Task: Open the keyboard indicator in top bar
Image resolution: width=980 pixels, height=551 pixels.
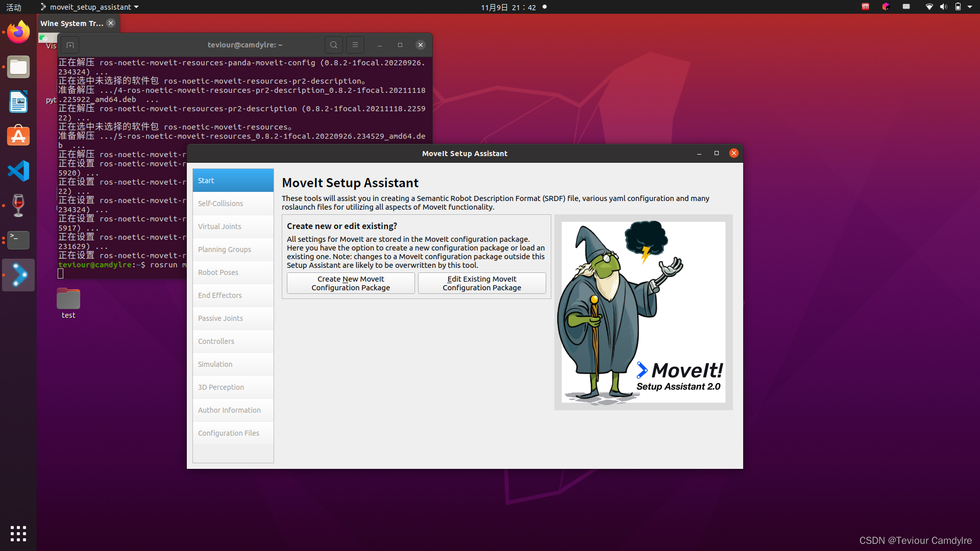Action: [906, 7]
